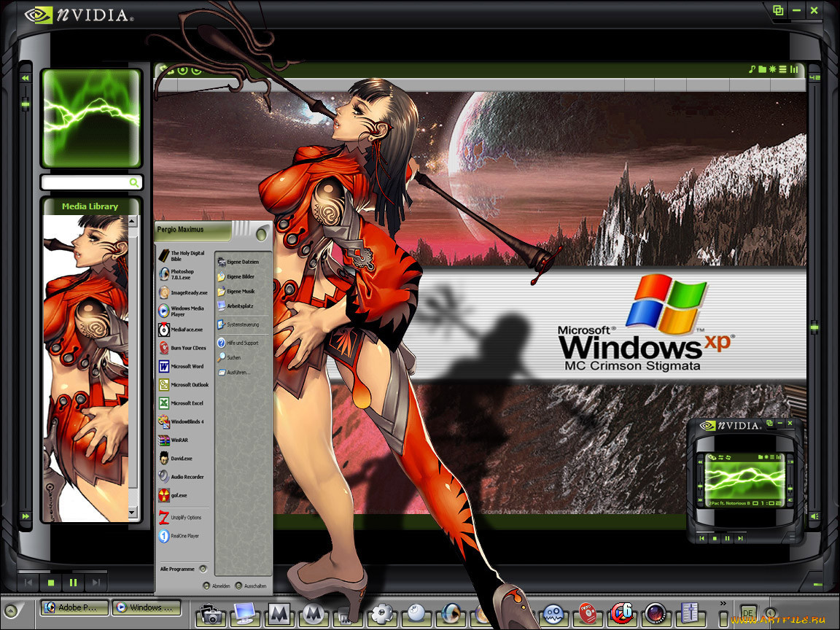This screenshot has width=840, height=630.
Task: Open ImageReady.exe from Start menu
Action: pos(183,292)
